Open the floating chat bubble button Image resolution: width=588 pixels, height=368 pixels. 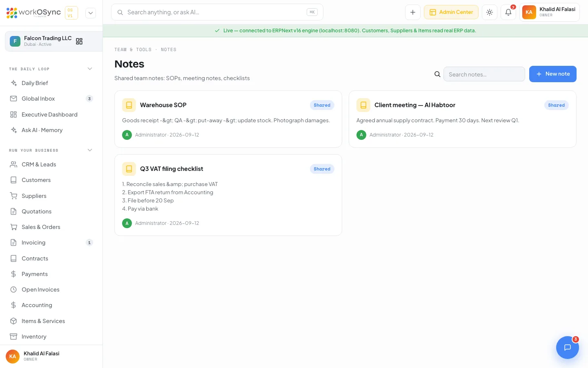coord(568,348)
